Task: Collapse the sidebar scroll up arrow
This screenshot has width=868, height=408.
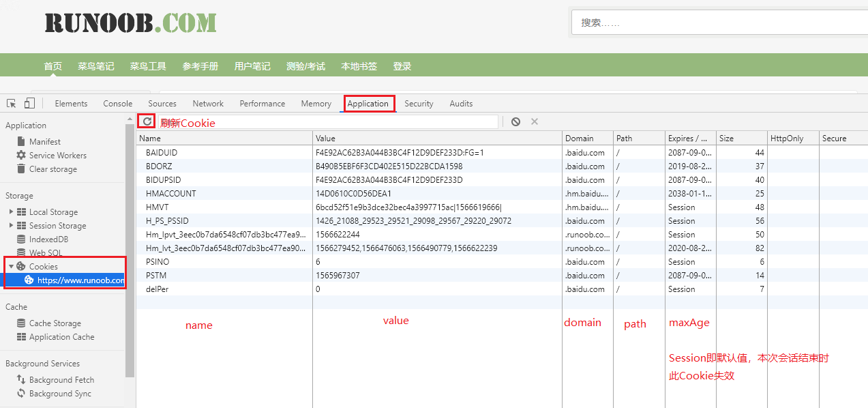Action: 130,119
